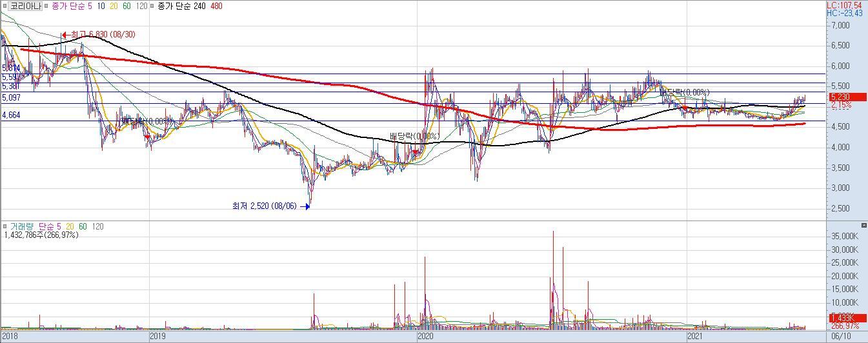The width and height of the screenshot is (868, 343).
Task: Click the red 배당락 arrow near 2020
Action: click(416, 152)
